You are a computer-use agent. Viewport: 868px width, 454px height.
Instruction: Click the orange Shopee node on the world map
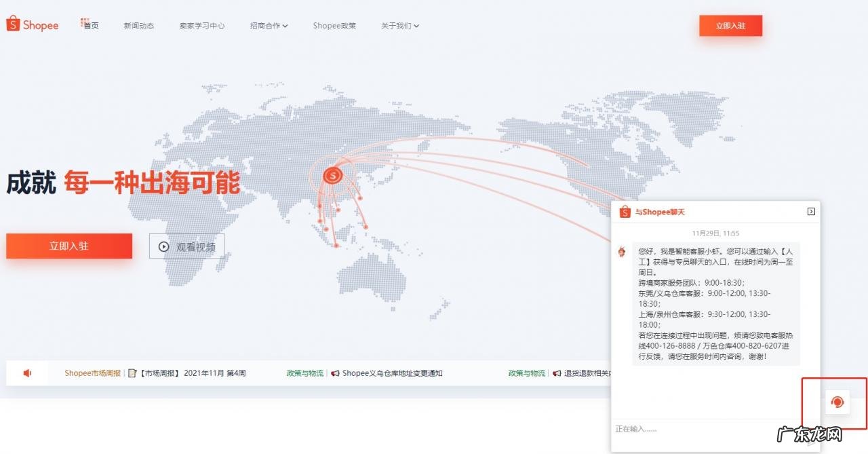point(332,176)
